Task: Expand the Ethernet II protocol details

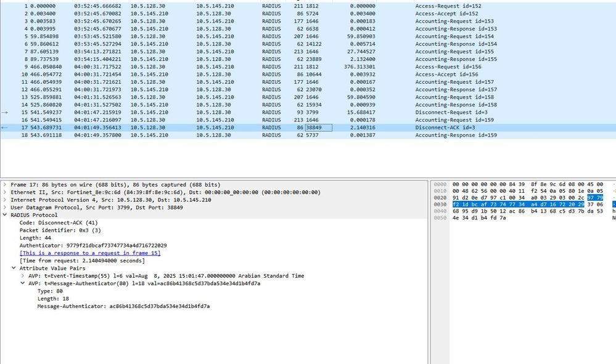Action: click(5, 192)
